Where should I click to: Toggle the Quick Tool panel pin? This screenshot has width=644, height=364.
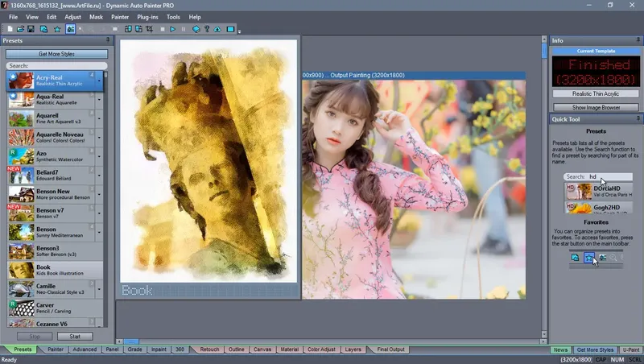[x=638, y=118]
